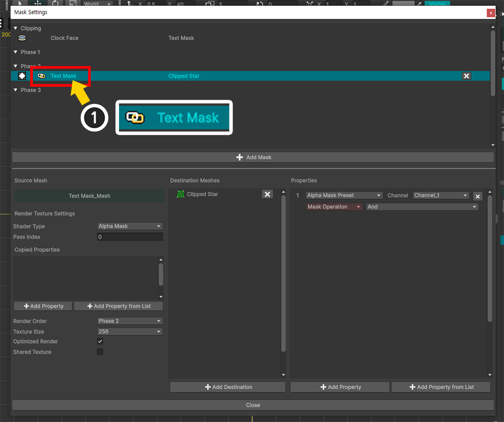The image size is (504, 422).
Task: Click the chain-link icon next to Text Mask
Action: click(41, 76)
